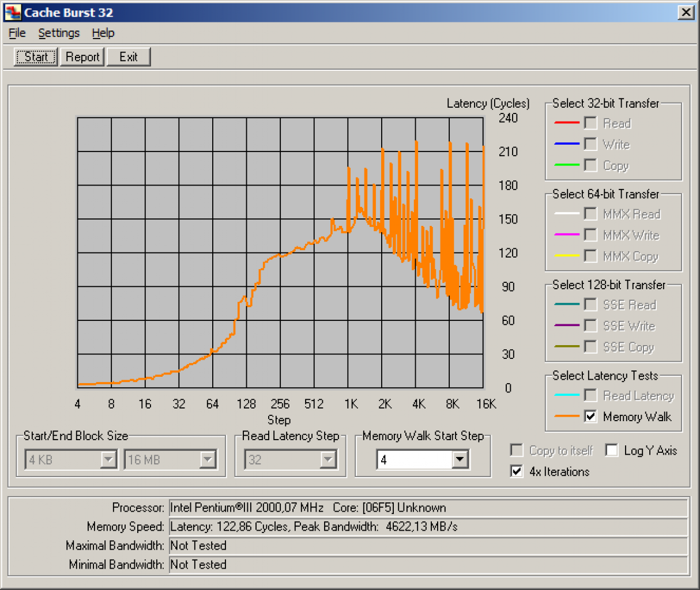
Task: Uncheck the 4x Iterations checkbox
Action: click(x=517, y=471)
